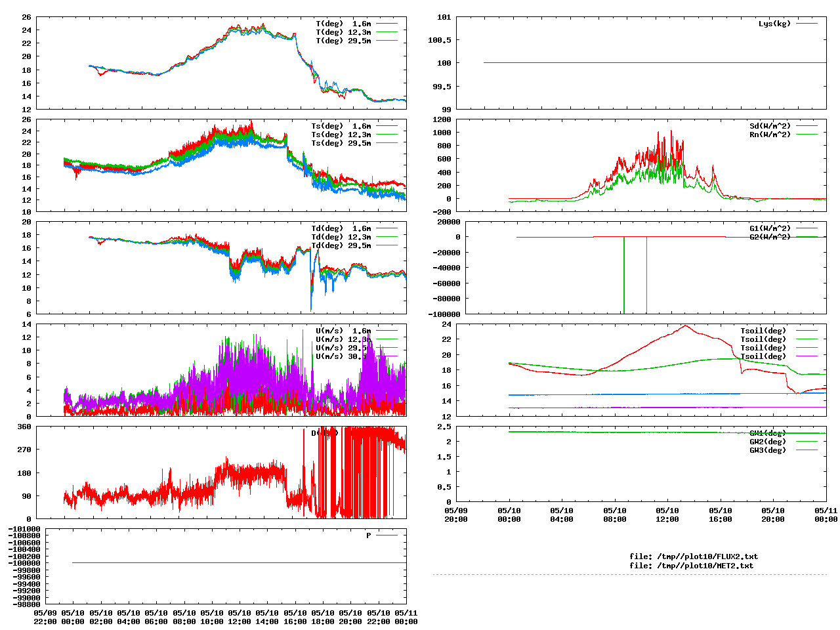This screenshot has height=630, width=840.
Task: Click the '1.5' tick on GW axis
Action: [444, 457]
